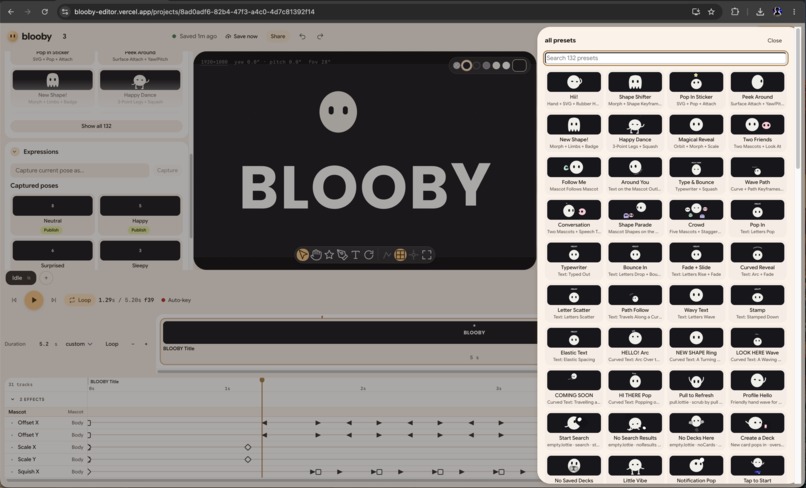Choose the Shape Shifter preset
Image resolution: width=806 pixels, height=488 pixels.
pyautogui.click(x=635, y=89)
